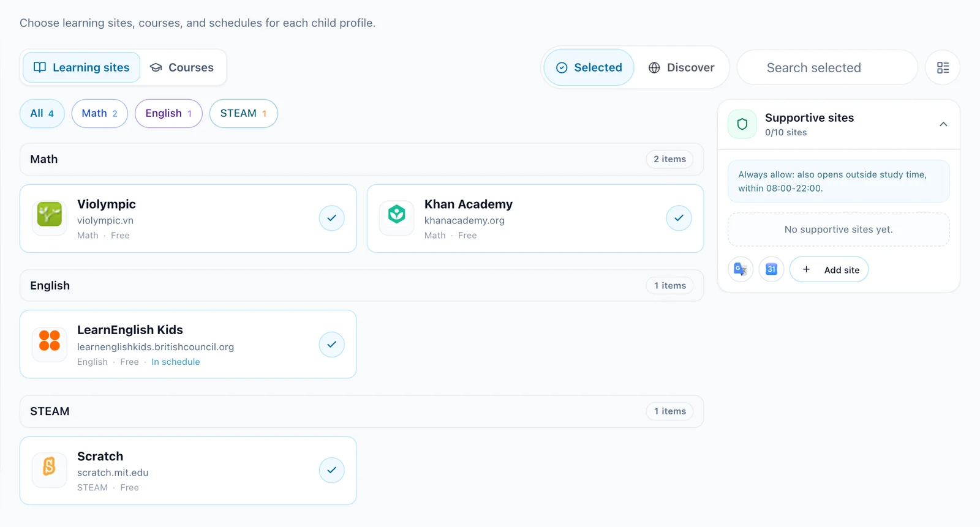Viewport: 980px width, 527px height.
Task: Deselect Khan Academy with its checkmark
Action: (679, 218)
